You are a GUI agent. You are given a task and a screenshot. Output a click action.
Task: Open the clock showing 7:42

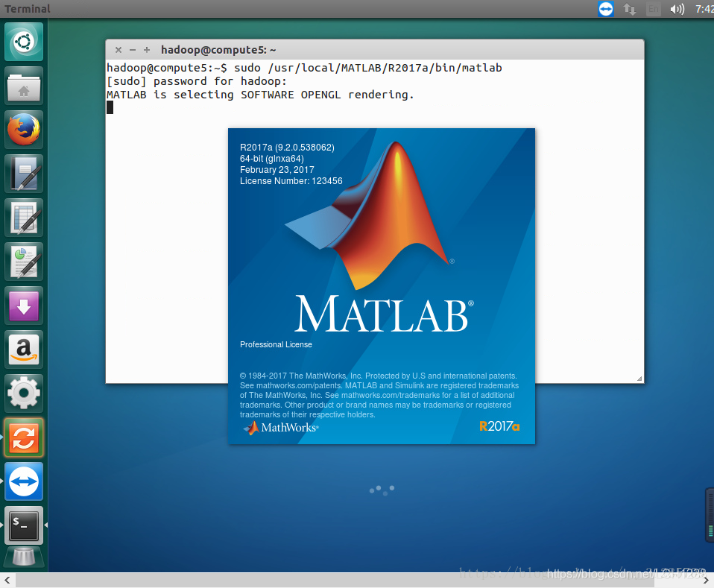[x=704, y=9]
